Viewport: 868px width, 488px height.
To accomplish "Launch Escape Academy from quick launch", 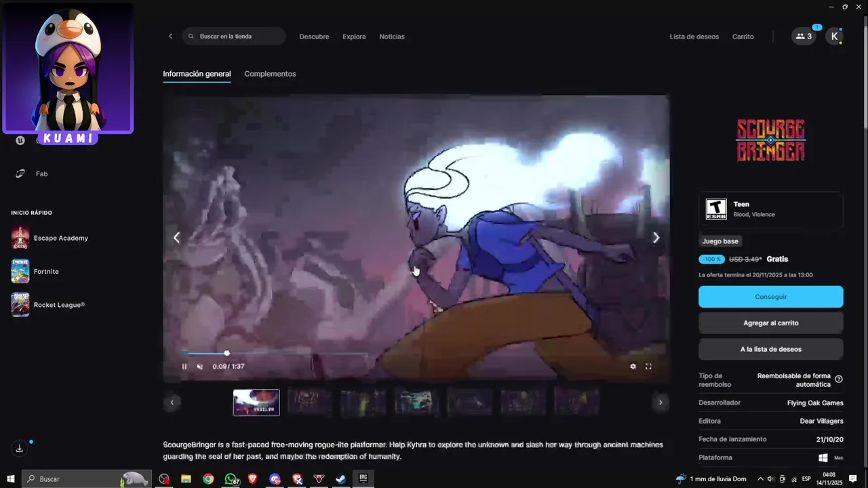I will [x=50, y=238].
